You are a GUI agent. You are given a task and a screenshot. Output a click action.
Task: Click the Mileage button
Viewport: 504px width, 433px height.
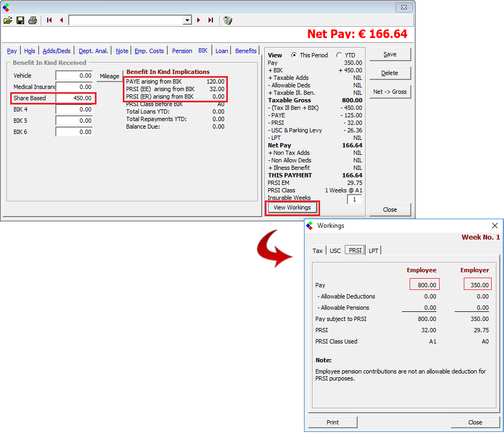coord(109,76)
